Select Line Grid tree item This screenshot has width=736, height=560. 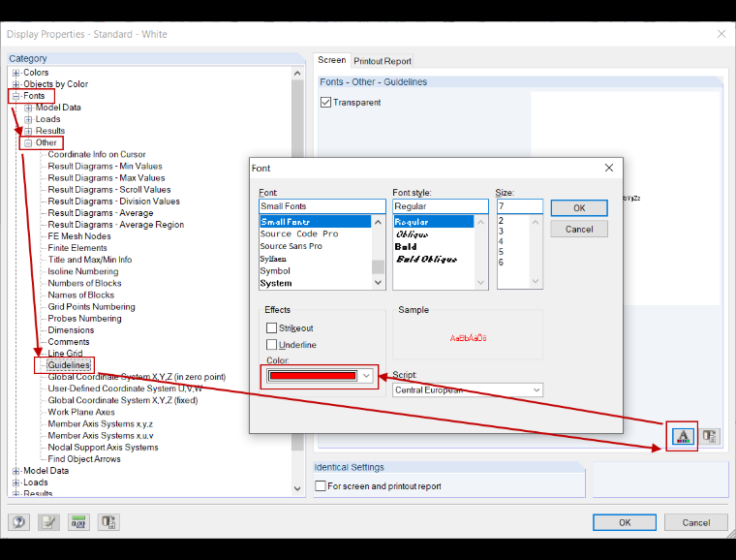click(65, 353)
